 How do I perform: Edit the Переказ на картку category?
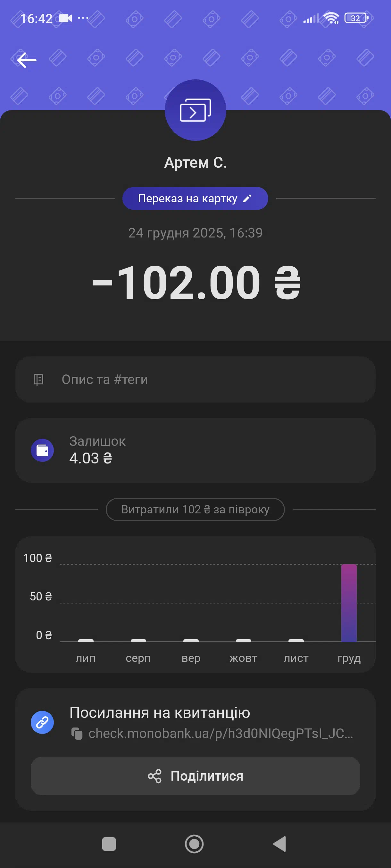pyautogui.click(x=187, y=198)
